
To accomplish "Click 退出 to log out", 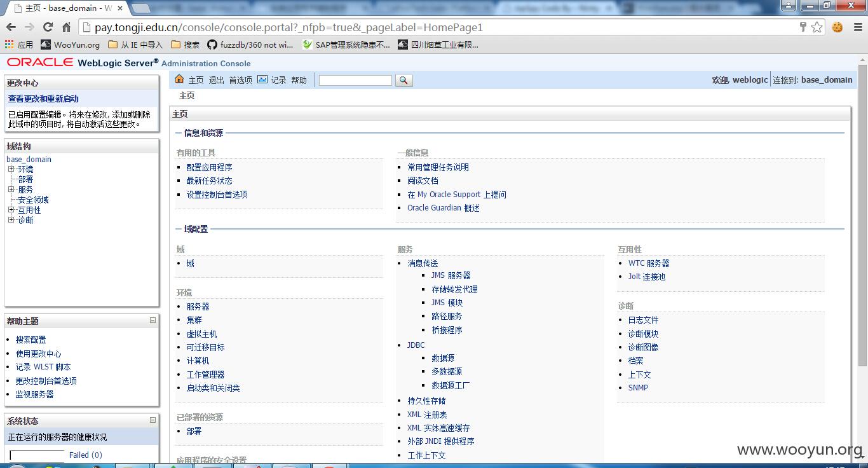I will point(217,80).
